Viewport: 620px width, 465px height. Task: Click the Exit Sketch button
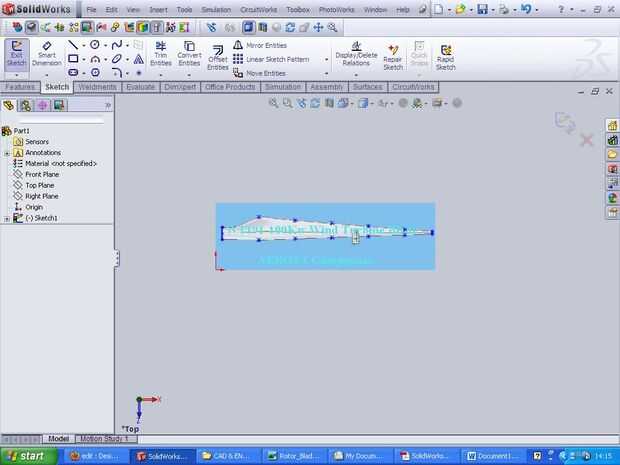[x=17, y=55]
